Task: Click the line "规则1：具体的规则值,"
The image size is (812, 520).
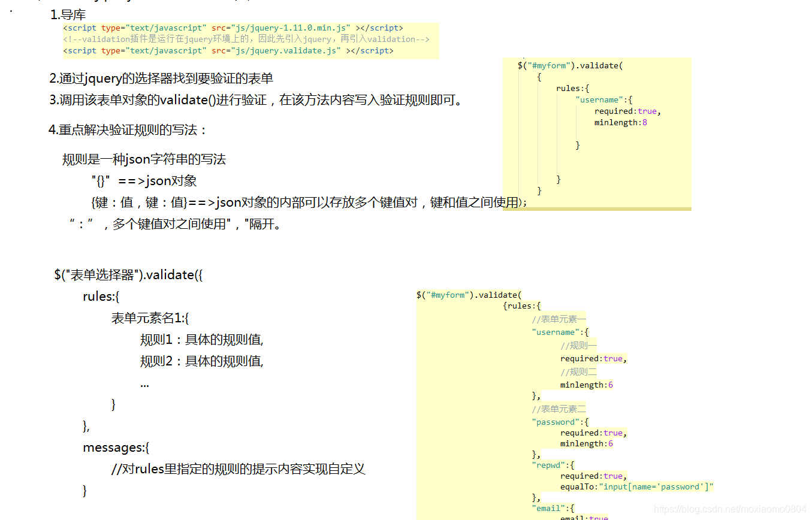Action: pyautogui.click(x=202, y=340)
